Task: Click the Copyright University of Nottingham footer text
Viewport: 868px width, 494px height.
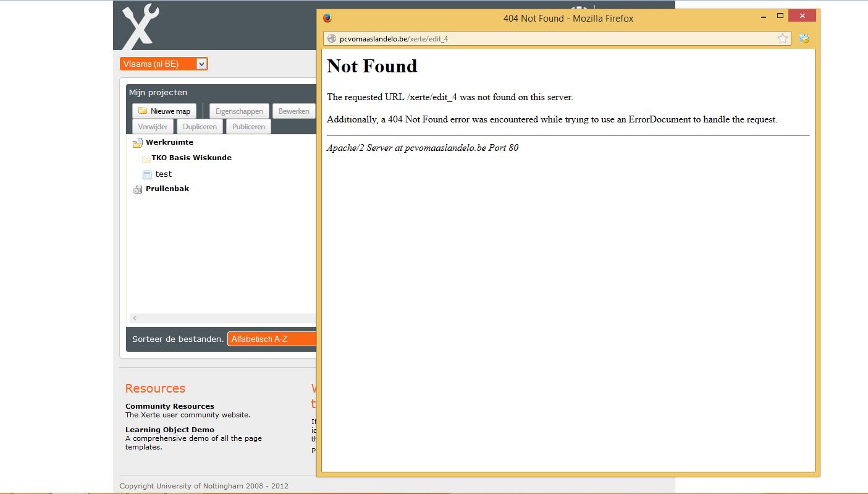Action: [x=204, y=486]
